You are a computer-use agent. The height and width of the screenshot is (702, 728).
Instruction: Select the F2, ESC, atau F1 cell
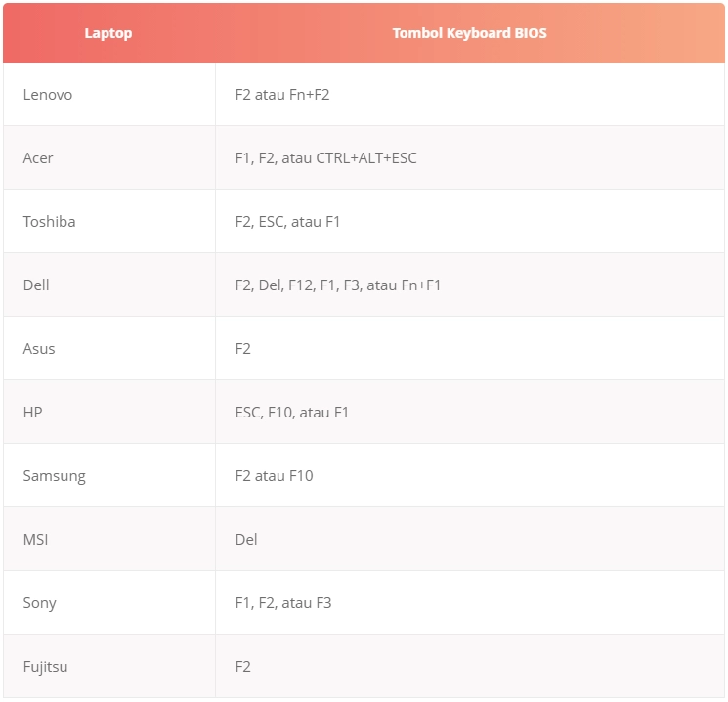click(287, 222)
